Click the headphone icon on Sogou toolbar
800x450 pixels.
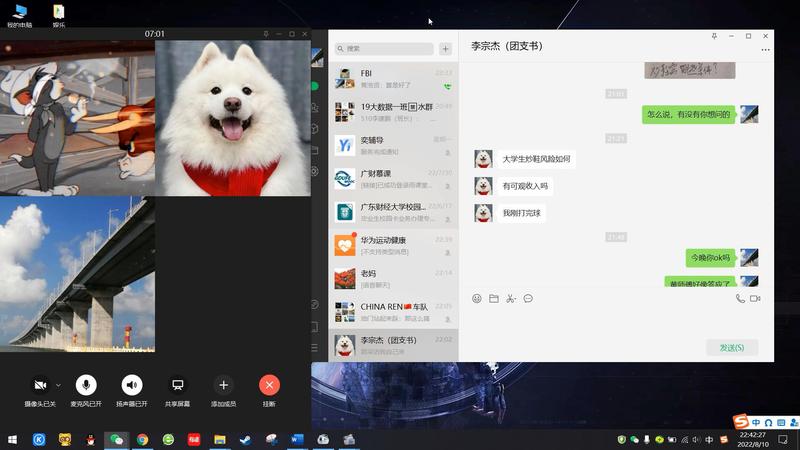[x=768, y=422]
